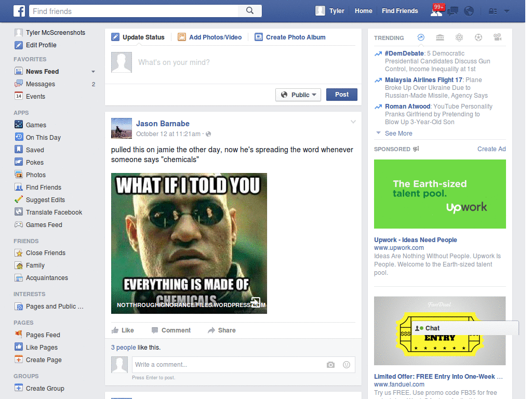Screen dimensions: 532x399
Task: Open the emoji sticker picker in comment box
Action: 347,365
